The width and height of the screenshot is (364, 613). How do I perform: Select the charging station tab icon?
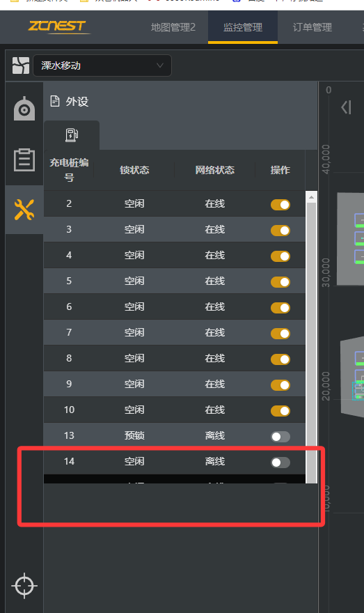click(x=72, y=135)
